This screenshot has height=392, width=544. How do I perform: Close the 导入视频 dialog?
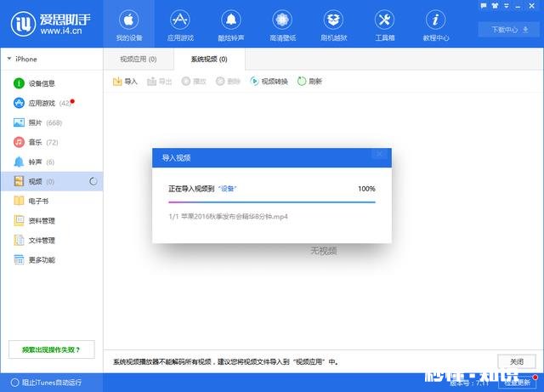click(x=380, y=154)
